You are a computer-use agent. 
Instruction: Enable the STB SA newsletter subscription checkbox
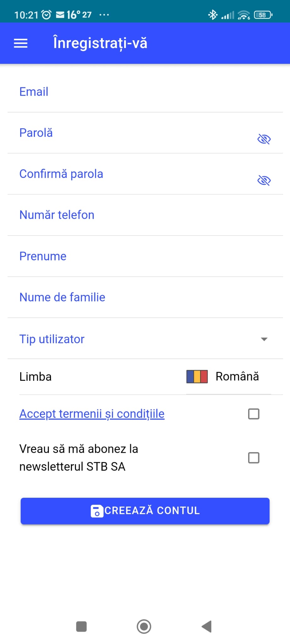(x=253, y=458)
